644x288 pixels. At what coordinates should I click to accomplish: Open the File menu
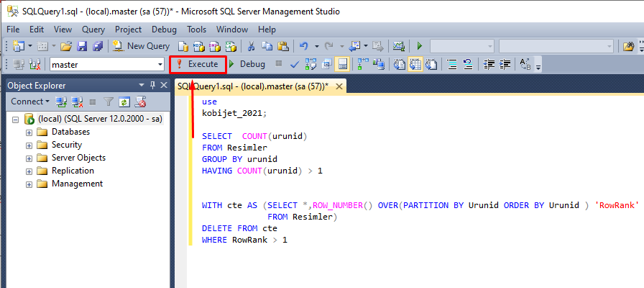(x=13, y=30)
